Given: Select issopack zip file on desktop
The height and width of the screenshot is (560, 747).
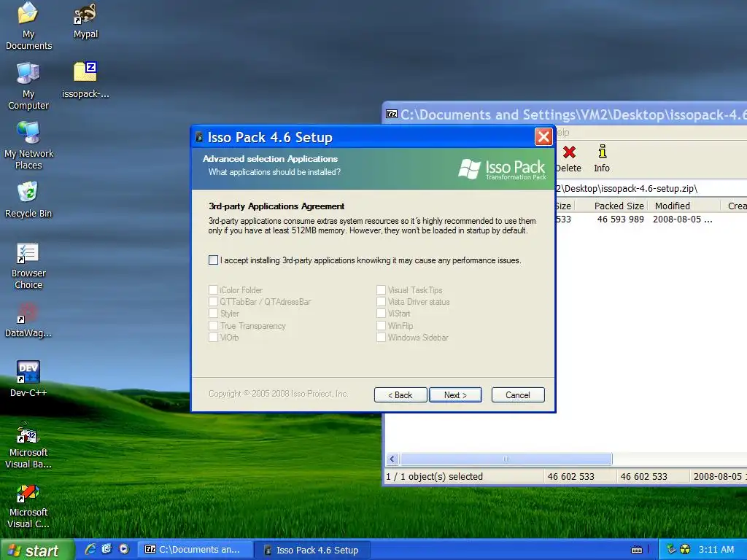Looking at the screenshot, I should coord(85,80).
